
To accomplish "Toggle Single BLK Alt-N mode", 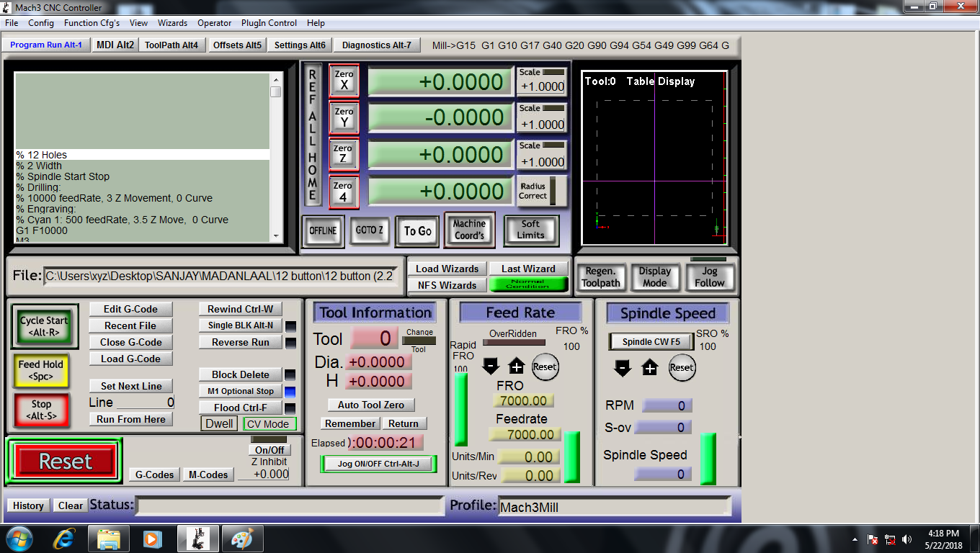I will (241, 325).
